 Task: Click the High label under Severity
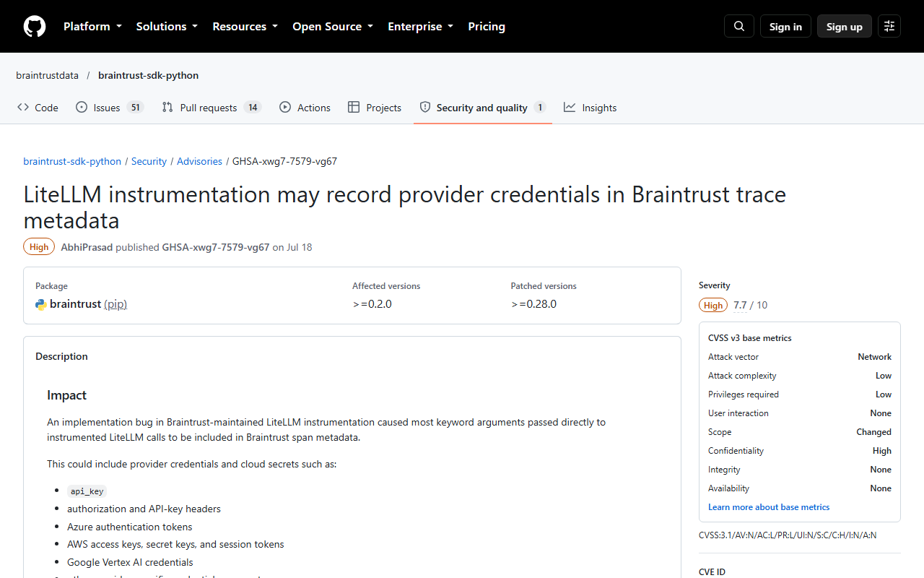(x=713, y=305)
